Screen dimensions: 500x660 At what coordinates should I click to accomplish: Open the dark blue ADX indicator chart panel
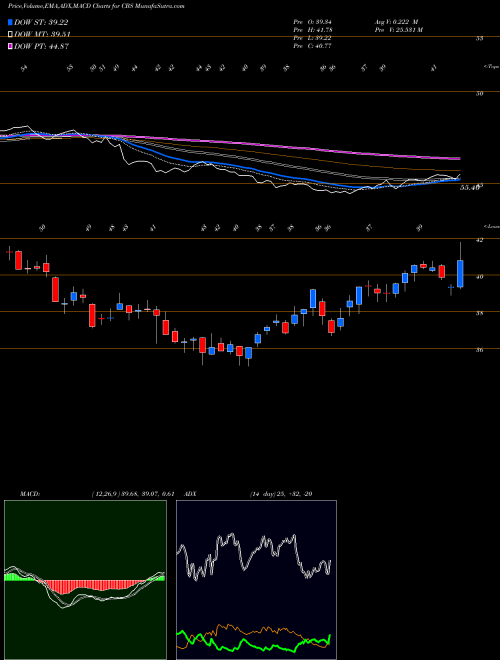[x=256, y=580]
